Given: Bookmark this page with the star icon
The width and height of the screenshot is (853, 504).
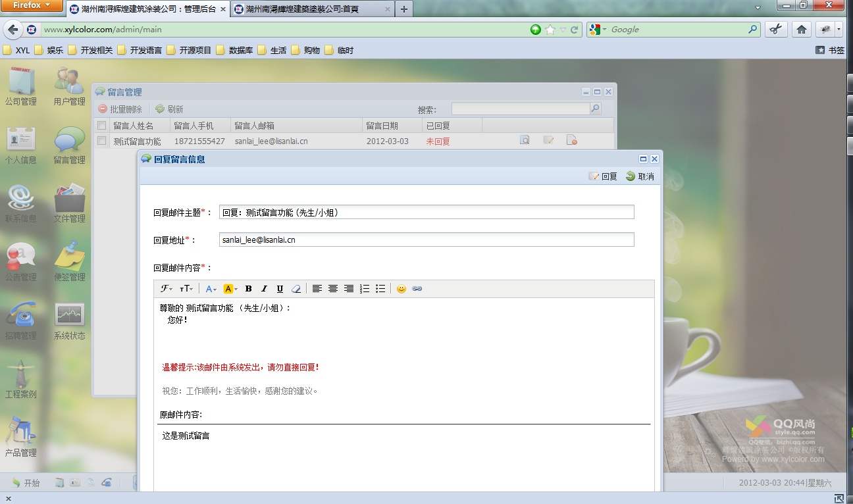Looking at the screenshot, I should [550, 30].
